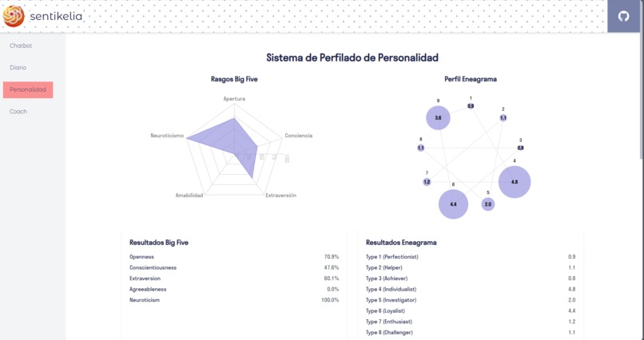Click the Enneagram type 7 bubble
Viewport: 644px width, 340px height.
coord(427,182)
